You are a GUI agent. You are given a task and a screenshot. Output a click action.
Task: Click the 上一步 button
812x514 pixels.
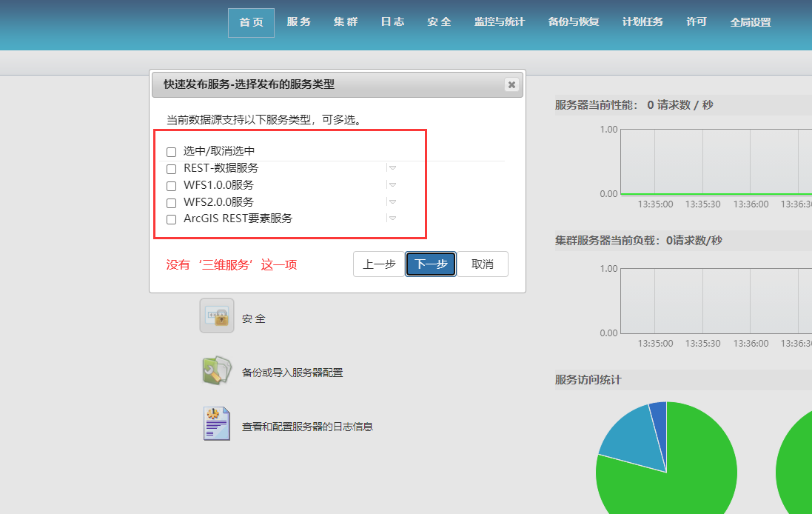pyautogui.click(x=379, y=264)
